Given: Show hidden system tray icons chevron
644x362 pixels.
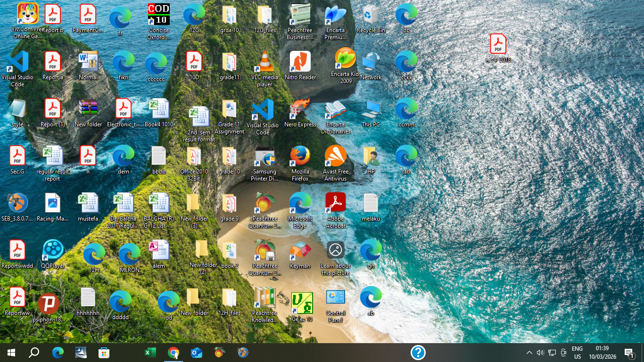Looking at the screenshot, I should point(529,353).
